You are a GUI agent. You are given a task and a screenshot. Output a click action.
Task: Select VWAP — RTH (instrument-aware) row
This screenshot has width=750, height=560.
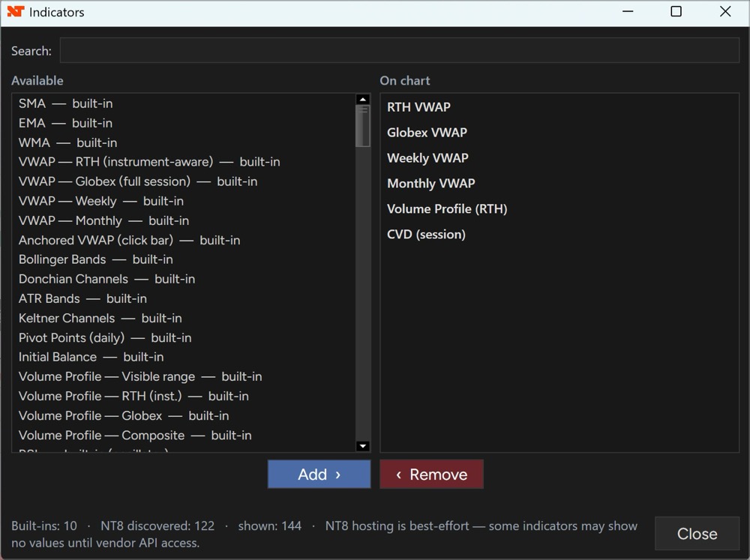click(184, 162)
